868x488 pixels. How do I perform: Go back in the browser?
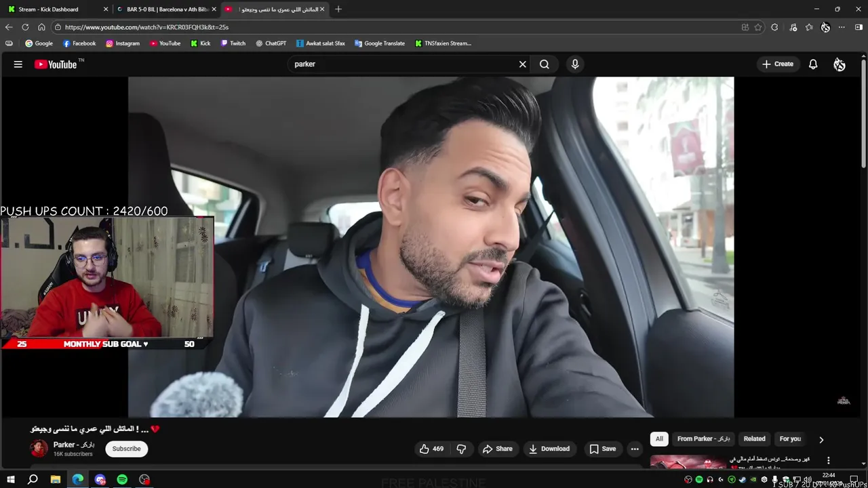click(x=9, y=27)
